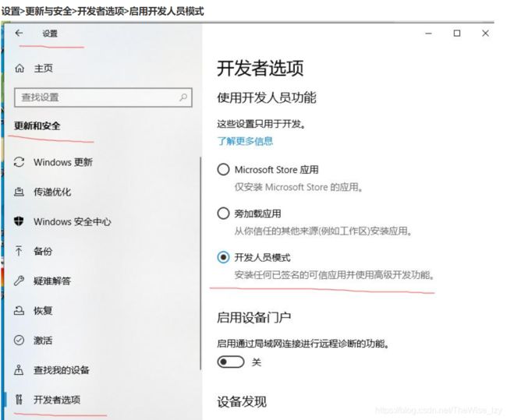
Task: Click the sidebar vertical scrollbar
Action: [x=200, y=263]
